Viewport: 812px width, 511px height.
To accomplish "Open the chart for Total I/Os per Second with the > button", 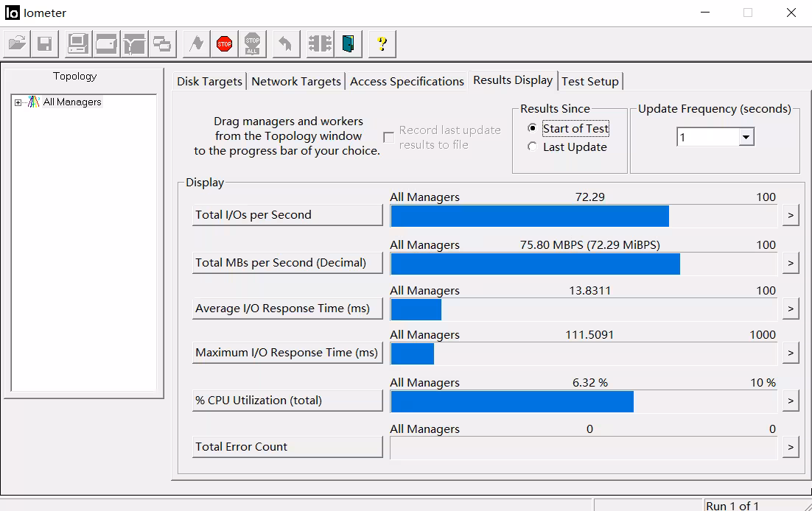I will coord(790,215).
